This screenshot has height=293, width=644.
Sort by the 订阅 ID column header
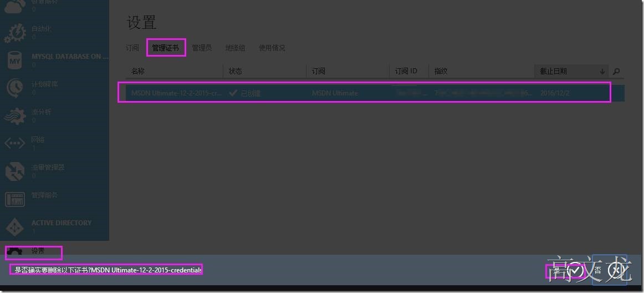tap(409, 71)
